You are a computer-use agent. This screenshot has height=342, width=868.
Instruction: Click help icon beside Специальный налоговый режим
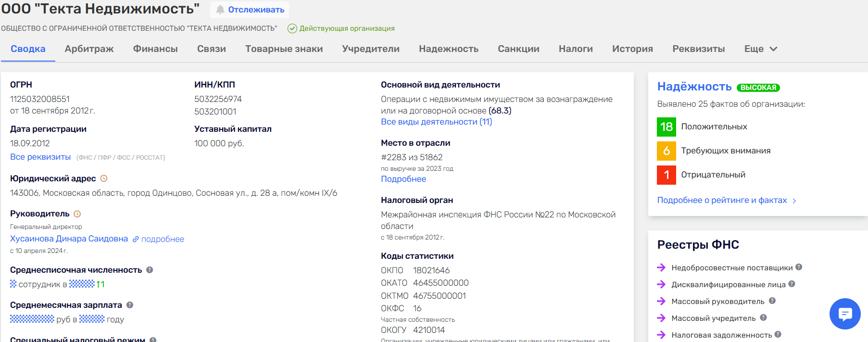pyautogui.click(x=153, y=340)
